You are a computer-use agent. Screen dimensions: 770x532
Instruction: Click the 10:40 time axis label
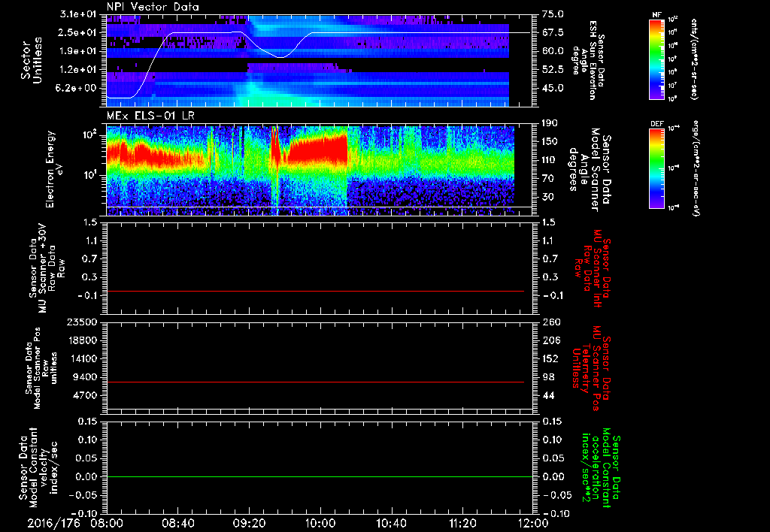(x=391, y=523)
